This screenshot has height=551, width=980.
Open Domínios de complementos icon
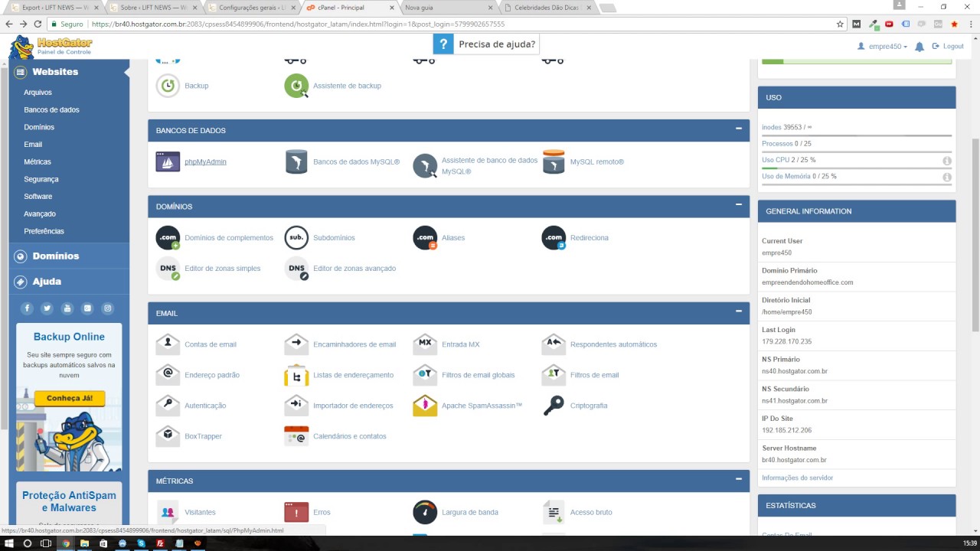[168, 238]
